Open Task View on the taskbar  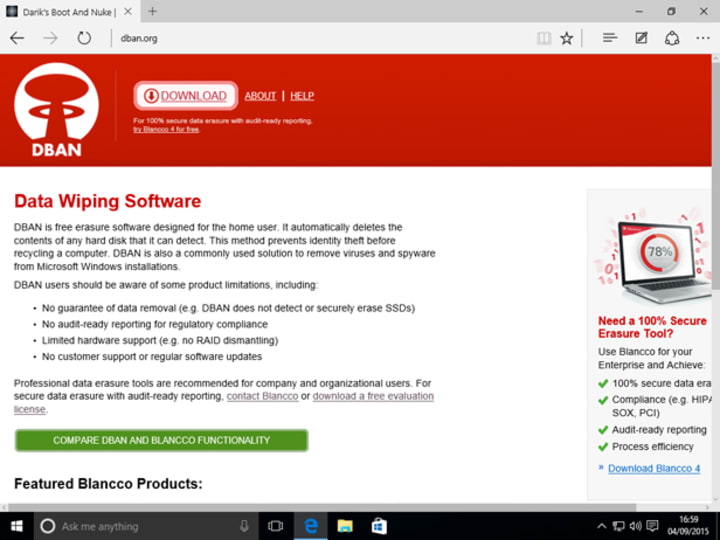275,526
